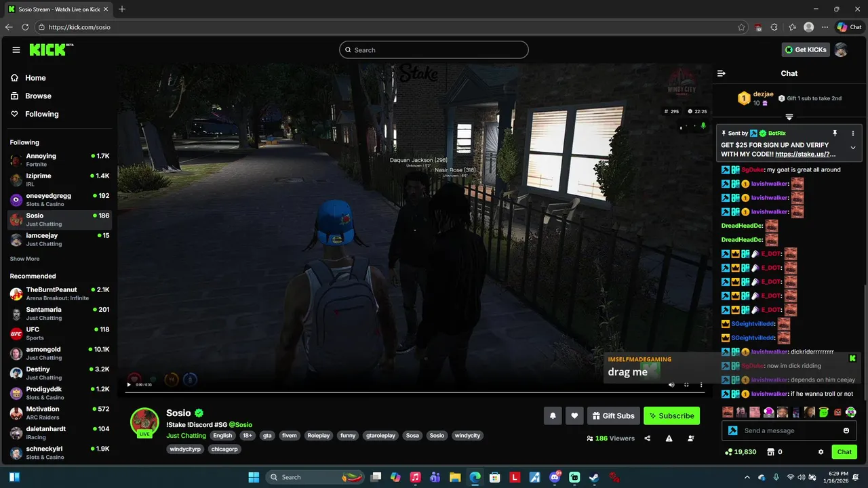The width and height of the screenshot is (868, 488).
Task: Click the chicagorp tag
Action: [224, 449]
